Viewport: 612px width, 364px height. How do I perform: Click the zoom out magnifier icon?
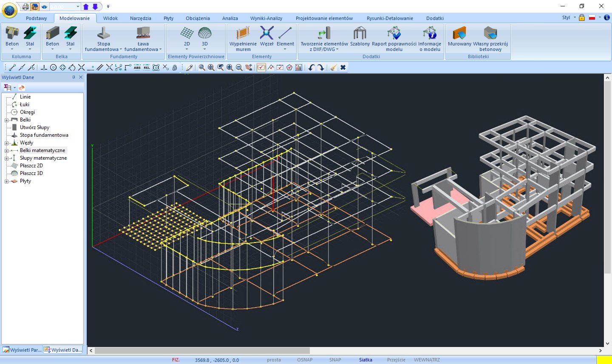pyautogui.click(x=239, y=68)
